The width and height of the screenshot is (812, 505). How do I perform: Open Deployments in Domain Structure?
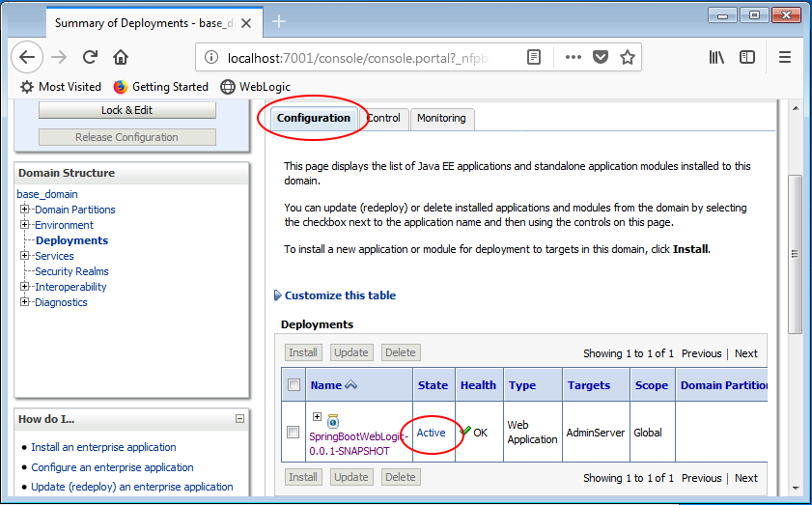[72, 240]
